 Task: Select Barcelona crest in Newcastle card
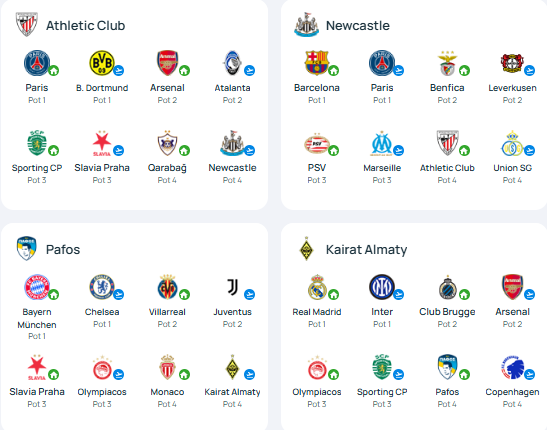(316, 63)
